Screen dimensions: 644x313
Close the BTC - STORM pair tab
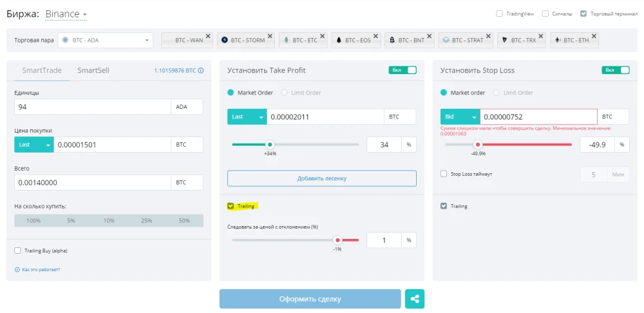(x=270, y=36)
